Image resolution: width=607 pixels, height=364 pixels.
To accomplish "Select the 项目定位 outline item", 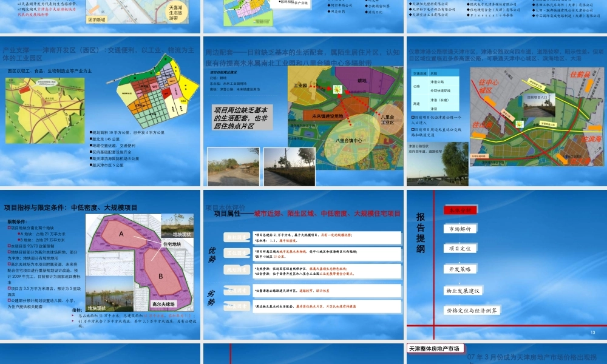I will (x=460, y=248).
